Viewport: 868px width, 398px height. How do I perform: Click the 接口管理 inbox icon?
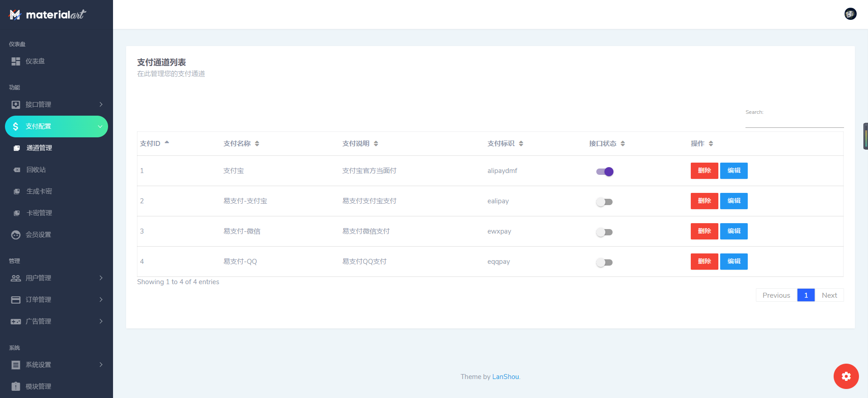click(16, 105)
